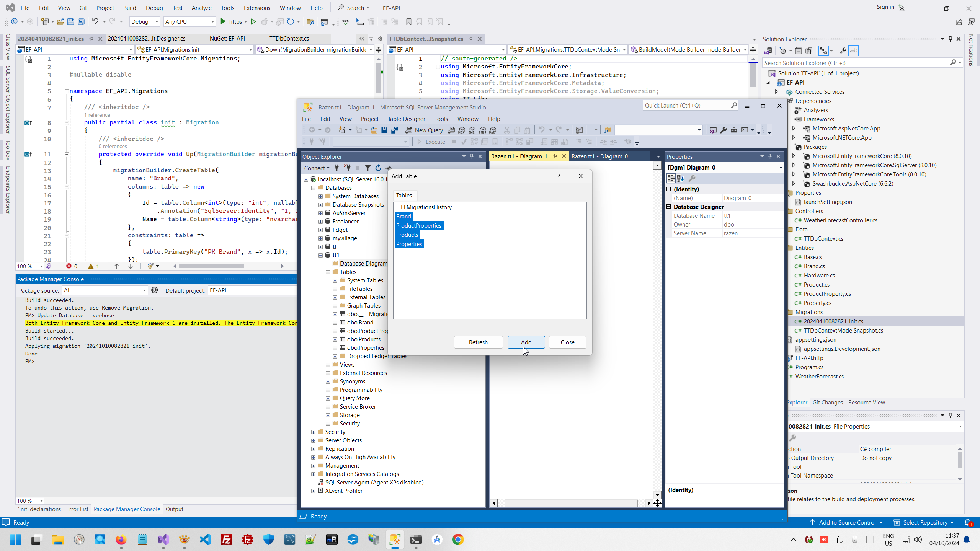This screenshot has height=551, width=980.
Task: Click the Show All Files icon in Solution Explorer
Action: pyautogui.click(x=809, y=51)
